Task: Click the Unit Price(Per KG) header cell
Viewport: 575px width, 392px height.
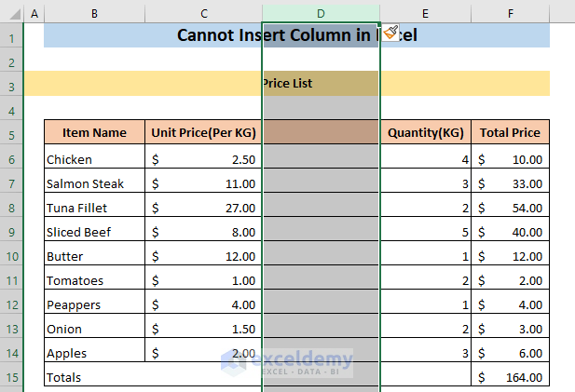Action: 203,132
